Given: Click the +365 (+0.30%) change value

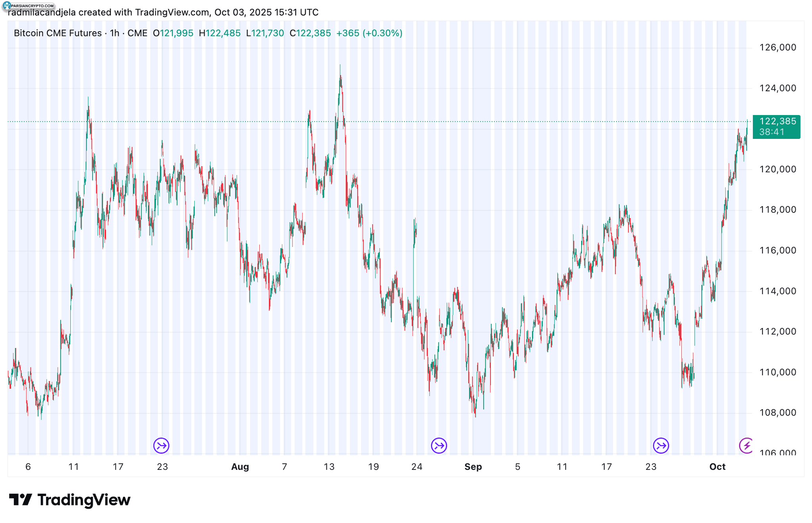Looking at the screenshot, I should click(x=369, y=33).
